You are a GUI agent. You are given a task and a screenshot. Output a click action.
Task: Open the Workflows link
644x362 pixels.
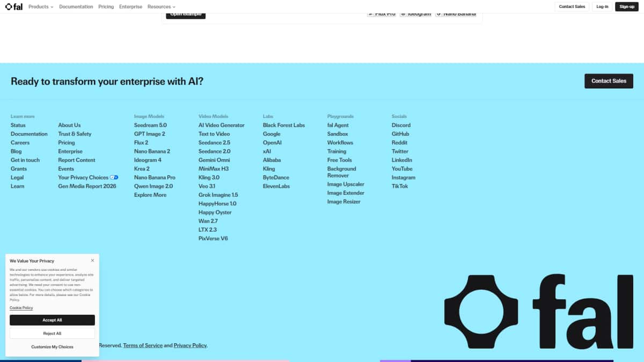point(340,143)
